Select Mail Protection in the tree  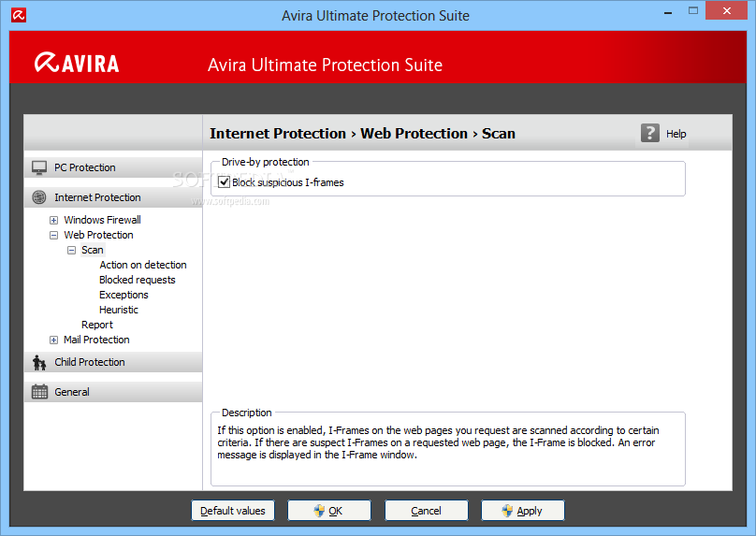coord(96,340)
